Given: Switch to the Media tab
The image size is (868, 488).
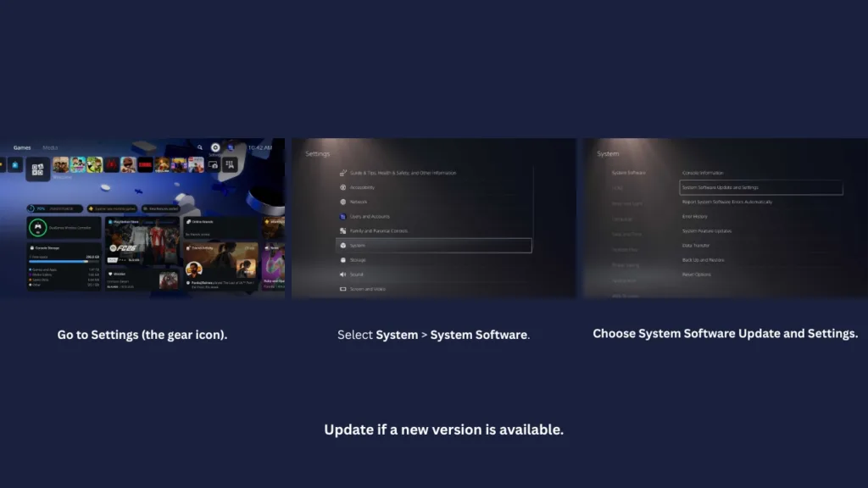Looking at the screenshot, I should click(49, 148).
